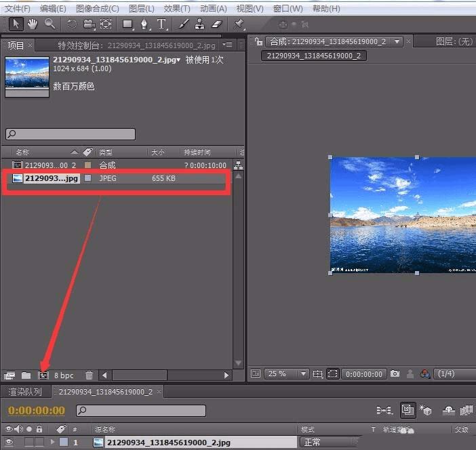Switch to the 渲染队列 tab
This screenshot has height=450, width=476.
point(25,392)
